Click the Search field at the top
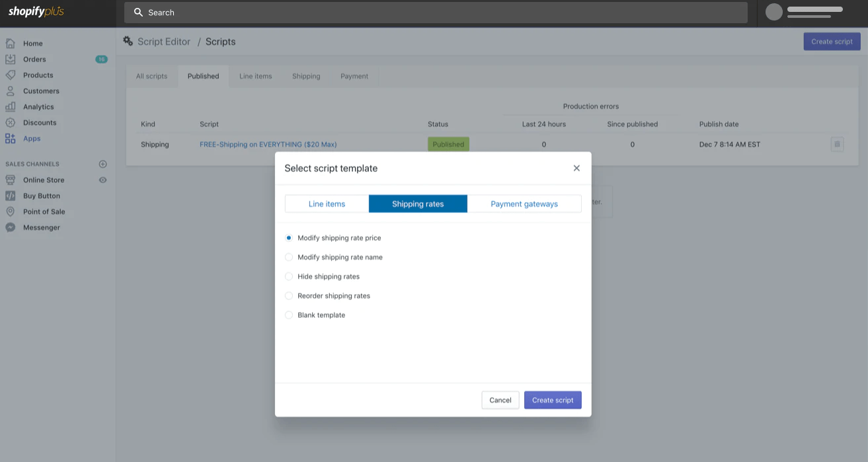The height and width of the screenshot is (462, 868). pos(436,12)
